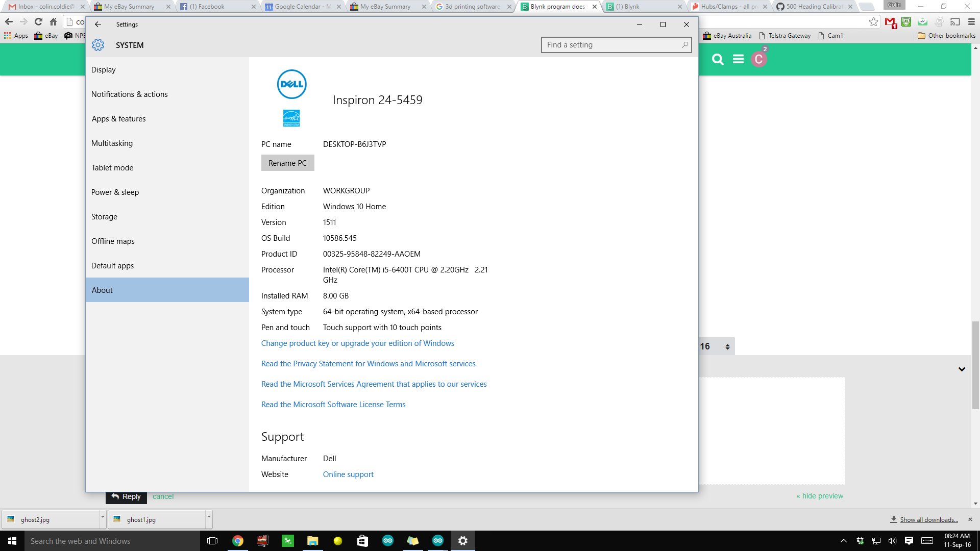This screenshot has height=551, width=980.
Task: Open the Other bookmarks folder
Action: [x=946, y=36]
